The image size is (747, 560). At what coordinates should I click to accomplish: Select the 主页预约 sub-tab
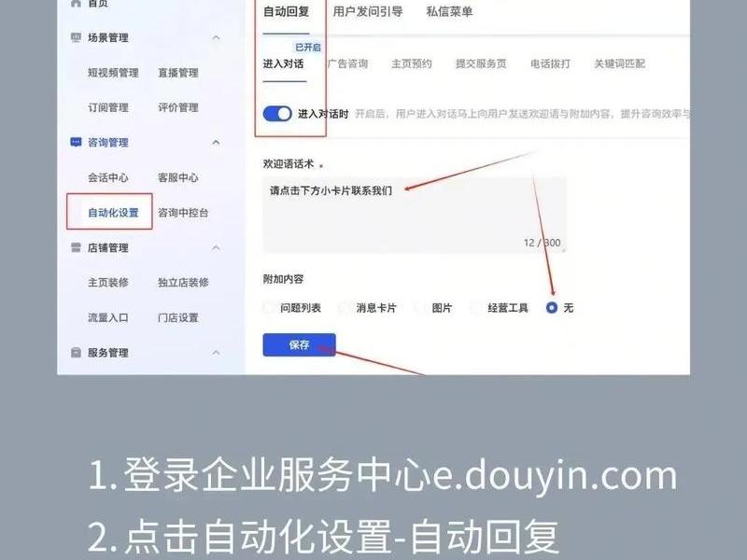point(412,63)
